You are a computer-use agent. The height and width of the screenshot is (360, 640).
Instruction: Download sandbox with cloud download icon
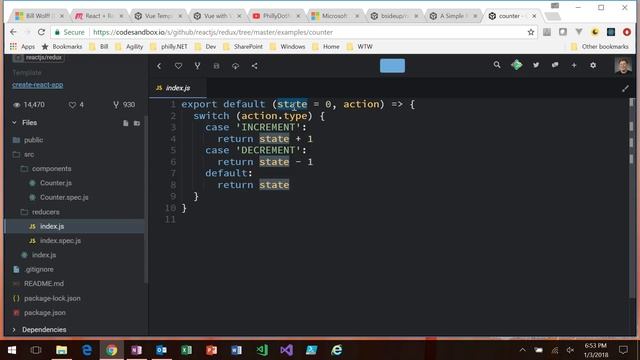pos(236,66)
